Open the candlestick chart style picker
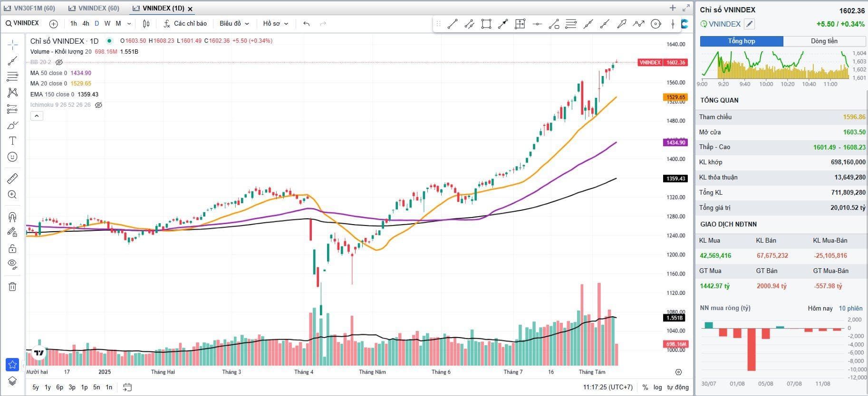868x396 pixels. (x=146, y=24)
